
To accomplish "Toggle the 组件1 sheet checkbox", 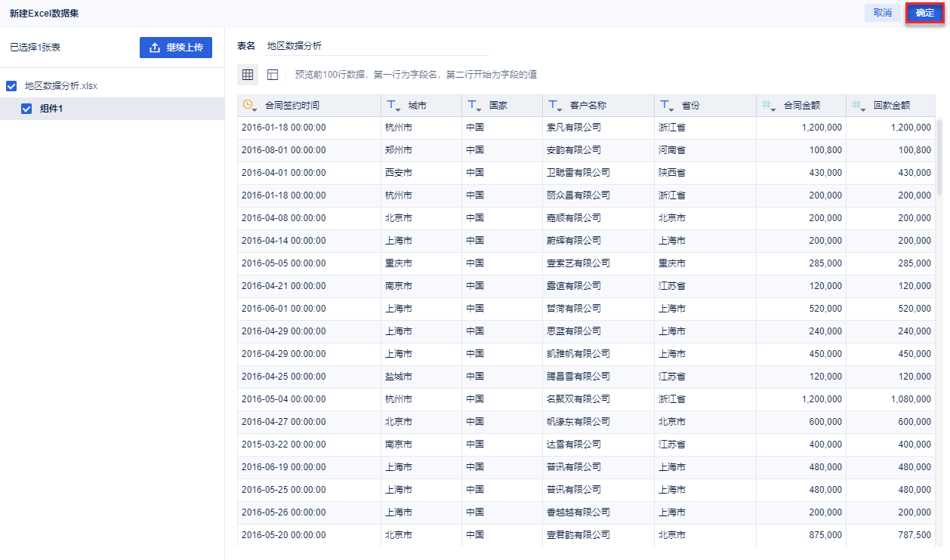I will coord(26,109).
